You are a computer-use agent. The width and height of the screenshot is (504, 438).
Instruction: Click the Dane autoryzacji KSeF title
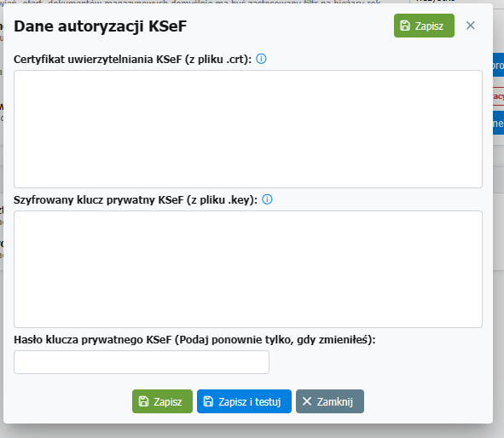pos(100,26)
